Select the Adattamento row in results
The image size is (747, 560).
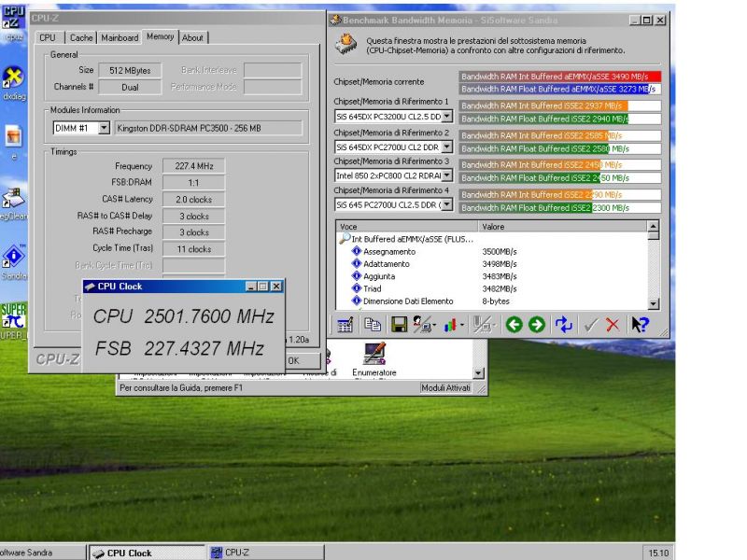pos(492,264)
